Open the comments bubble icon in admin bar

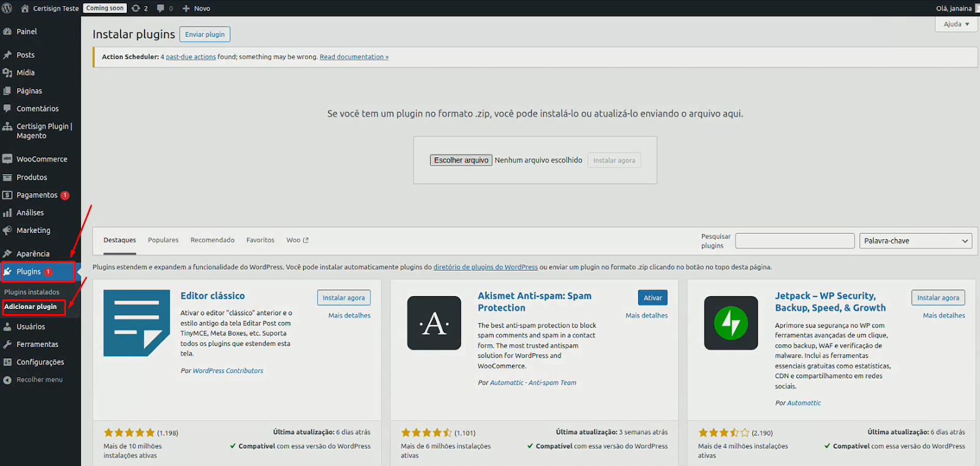click(x=160, y=9)
